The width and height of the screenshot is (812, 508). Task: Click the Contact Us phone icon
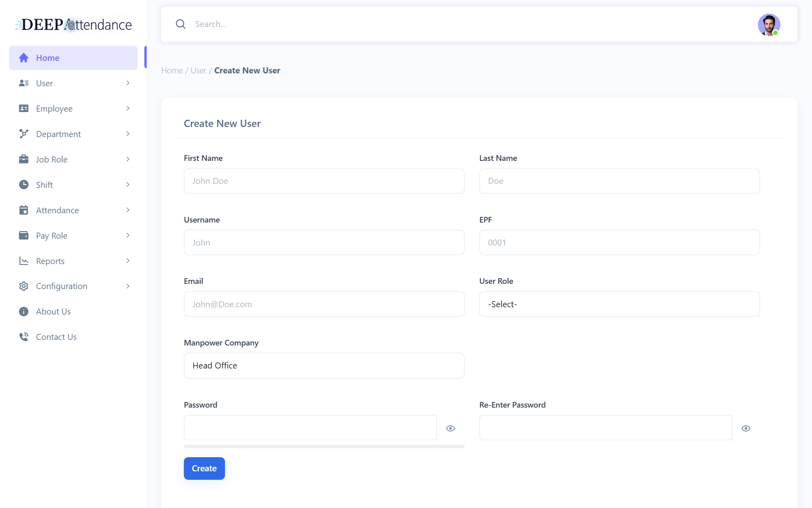coord(24,337)
